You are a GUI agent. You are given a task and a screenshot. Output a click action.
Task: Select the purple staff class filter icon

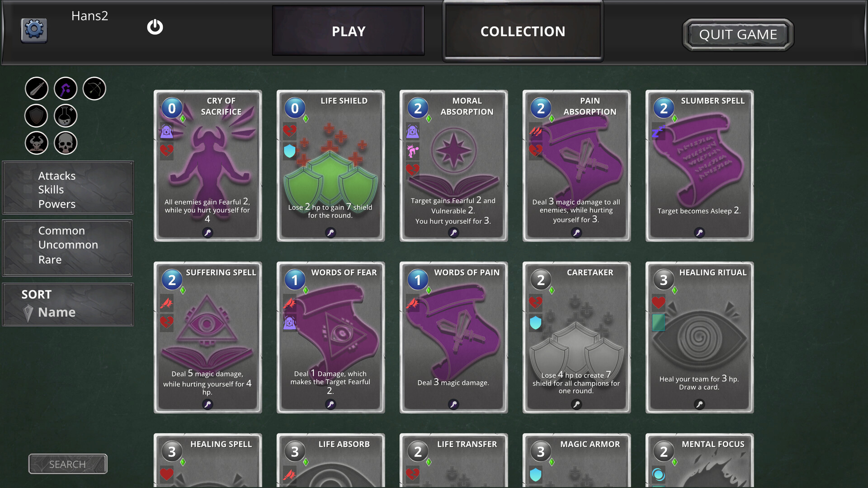coord(66,89)
